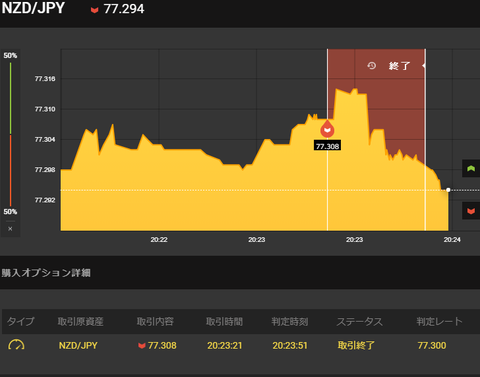Click the green High (up) arrow button
Image resolution: width=480 pixels, height=377 pixels.
point(471,169)
